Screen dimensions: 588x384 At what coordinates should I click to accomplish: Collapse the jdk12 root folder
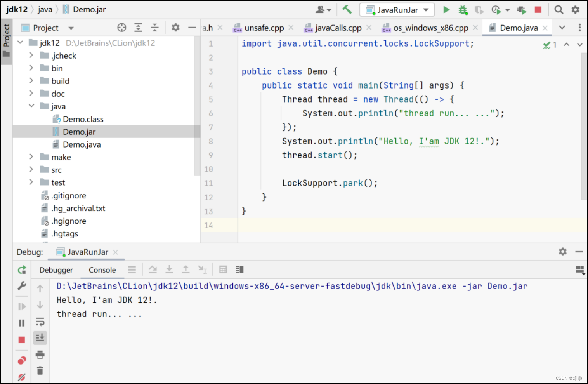click(20, 42)
